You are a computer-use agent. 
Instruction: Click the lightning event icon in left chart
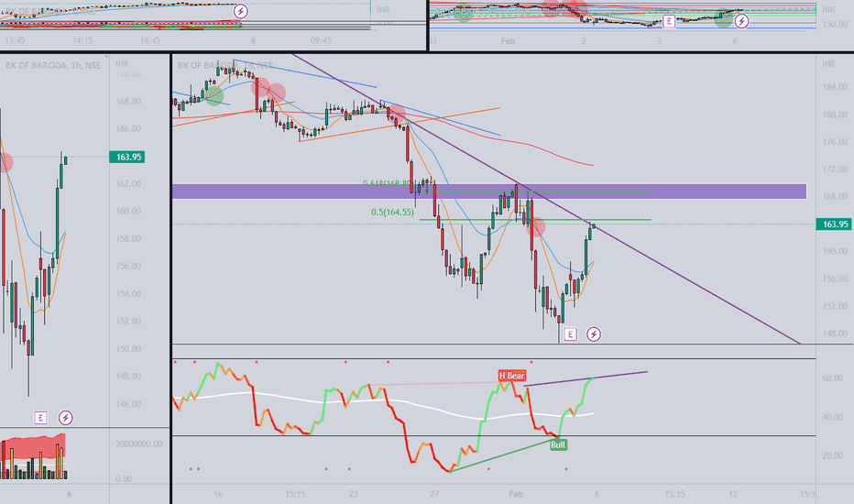(65, 418)
